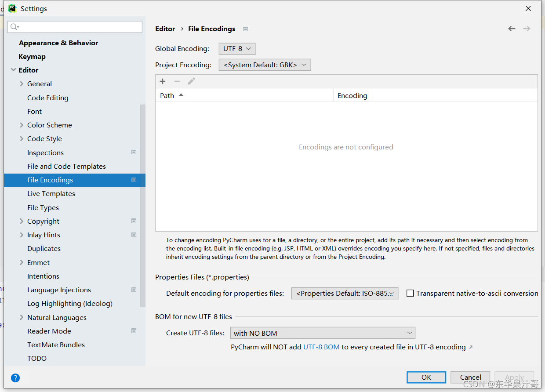Viewport: 545px width, 392px height.
Task: Open the Live Templates page
Action: point(51,193)
